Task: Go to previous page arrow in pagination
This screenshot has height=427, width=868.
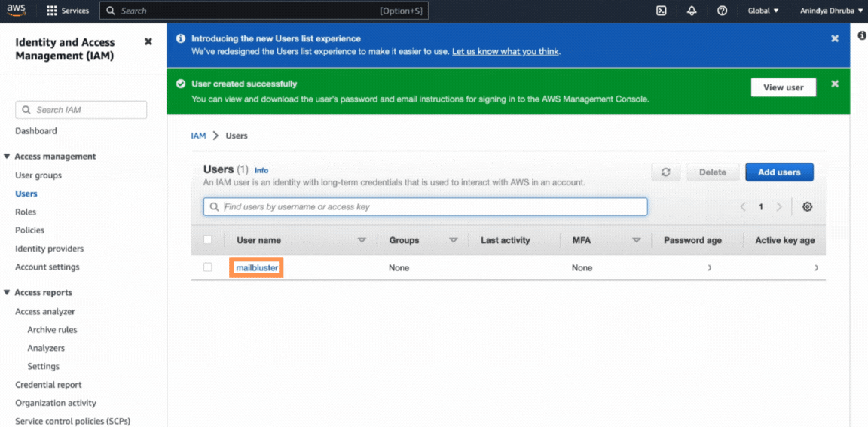Action: click(743, 207)
